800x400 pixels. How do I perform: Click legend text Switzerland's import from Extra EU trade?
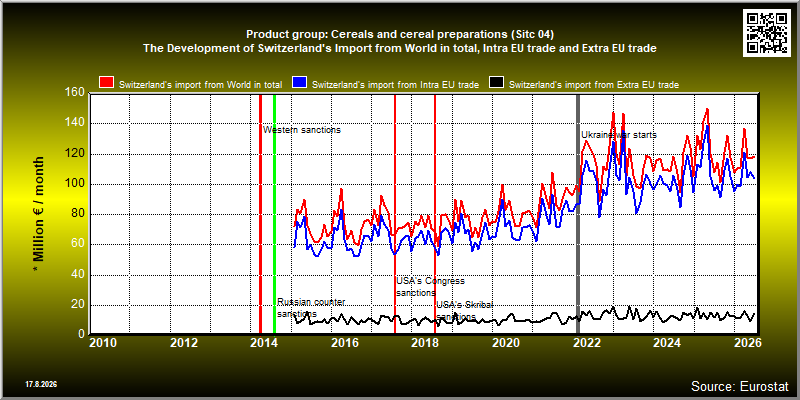594,85
